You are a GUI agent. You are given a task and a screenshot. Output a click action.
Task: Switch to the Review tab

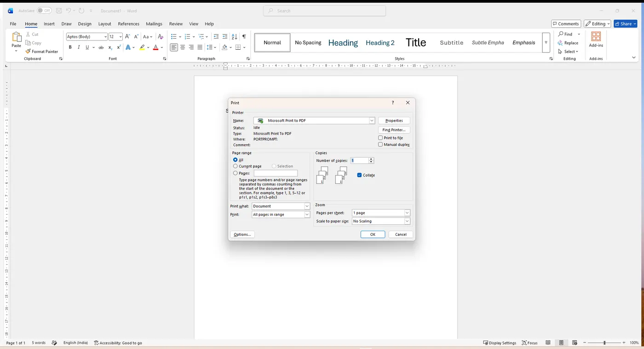176,24
